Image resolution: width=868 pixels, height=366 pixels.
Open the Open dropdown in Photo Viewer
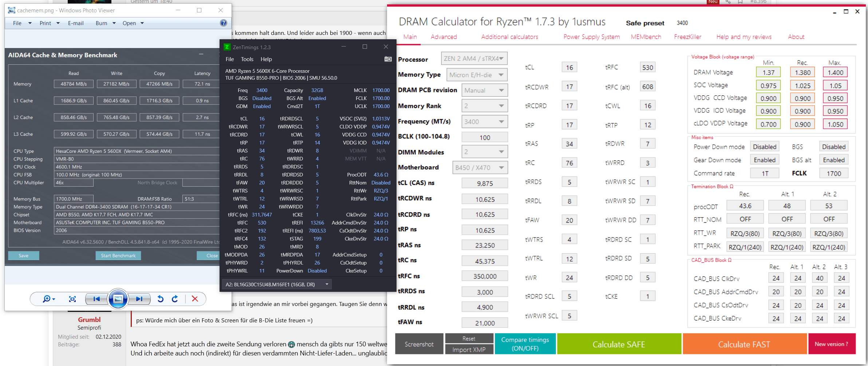pyautogui.click(x=133, y=23)
